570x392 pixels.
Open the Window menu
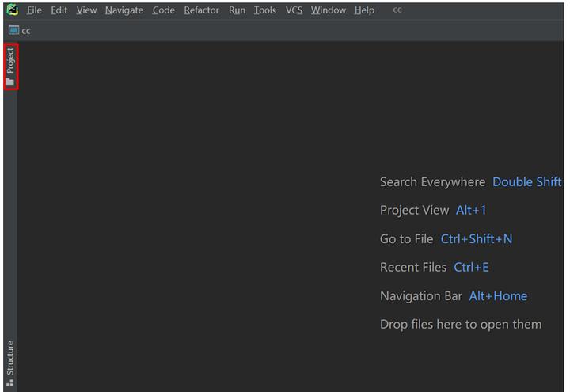click(328, 10)
